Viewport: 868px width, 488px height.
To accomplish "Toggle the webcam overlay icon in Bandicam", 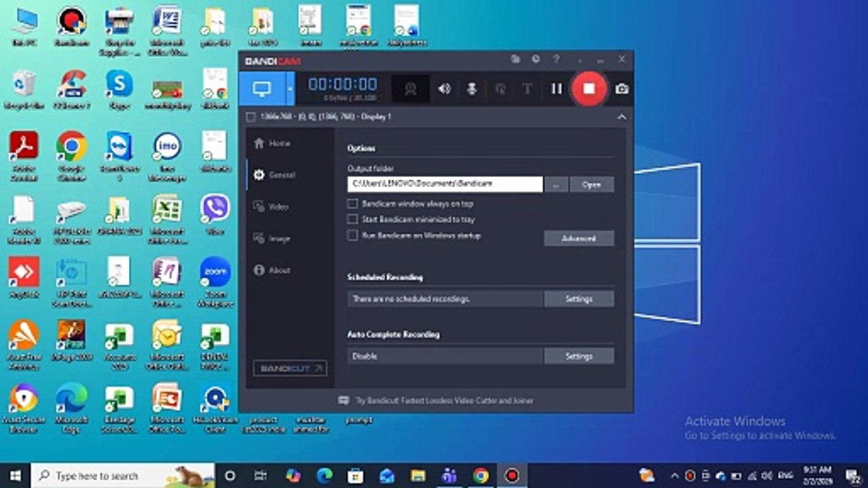I will 410,89.
